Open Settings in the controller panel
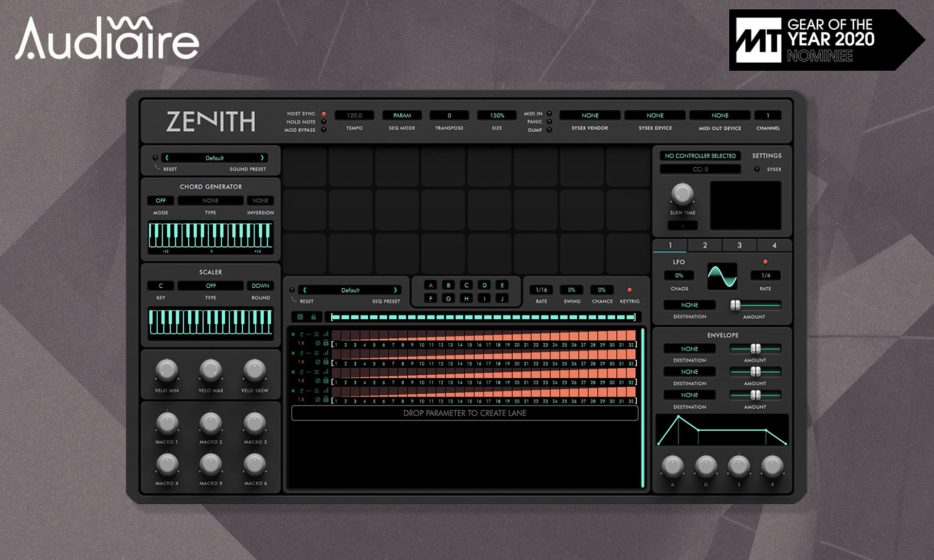This screenshot has height=560, width=934. pos(767,156)
